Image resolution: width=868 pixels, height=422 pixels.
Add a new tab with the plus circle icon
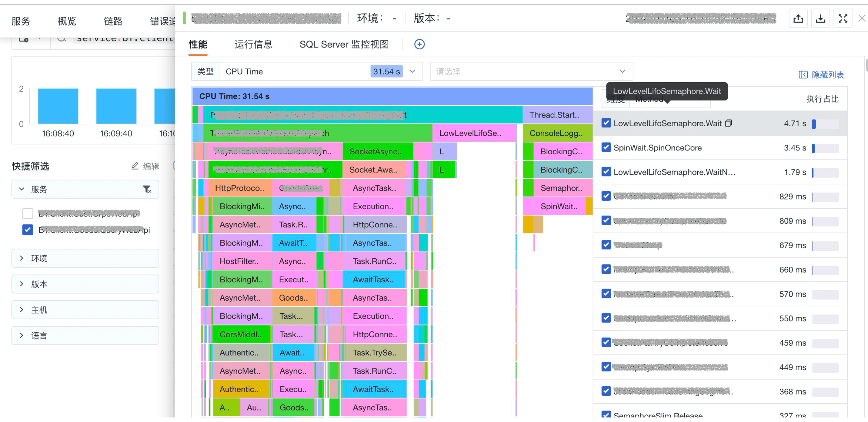coord(419,44)
